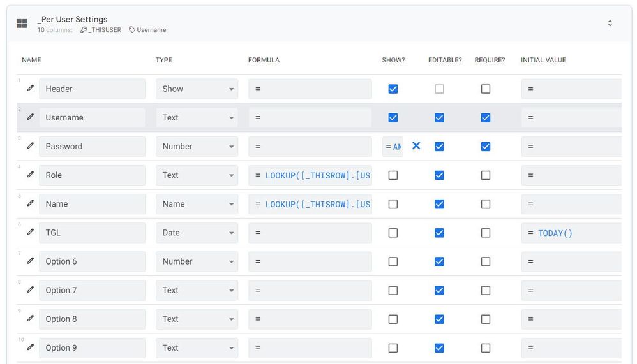
Task: Select the Password name text box
Action: click(x=92, y=147)
